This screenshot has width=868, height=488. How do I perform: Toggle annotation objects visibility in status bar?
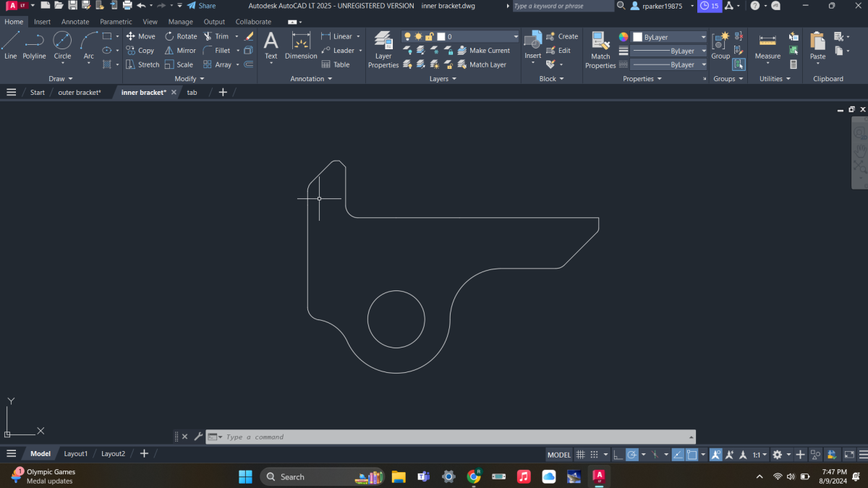[x=715, y=455]
